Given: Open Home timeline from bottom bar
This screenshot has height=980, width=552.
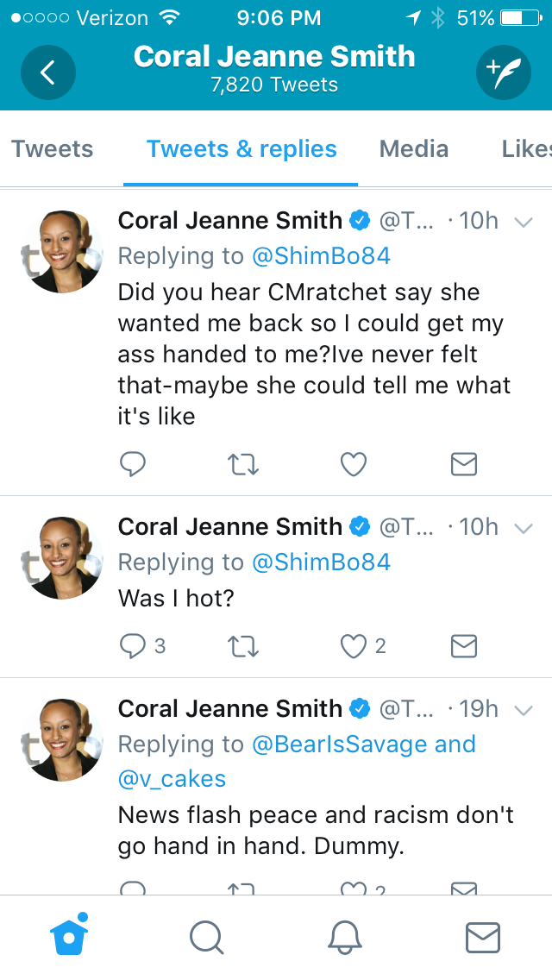Looking at the screenshot, I should [x=69, y=936].
